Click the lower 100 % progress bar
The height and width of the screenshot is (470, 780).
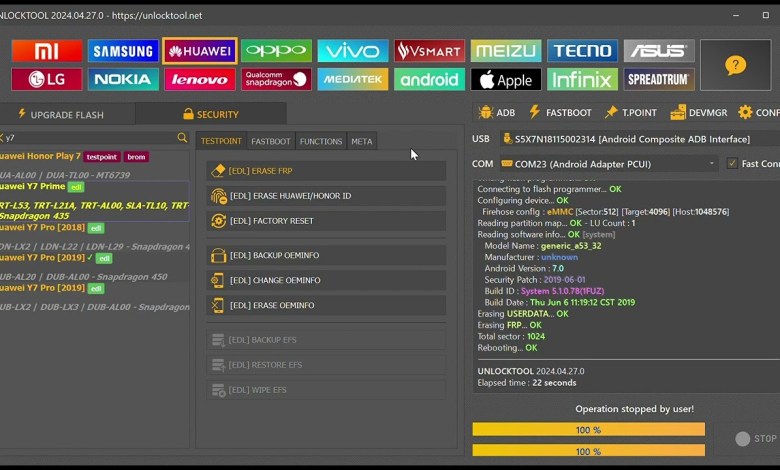click(x=588, y=451)
